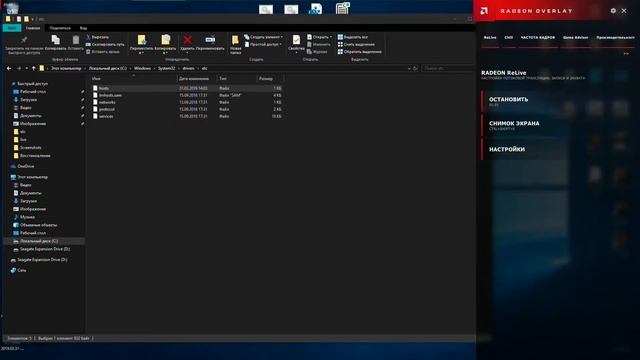Click the Копировать (Copy) ribbon icon
The height and width of the screenshot is (360, 640).
pos(56,43)
